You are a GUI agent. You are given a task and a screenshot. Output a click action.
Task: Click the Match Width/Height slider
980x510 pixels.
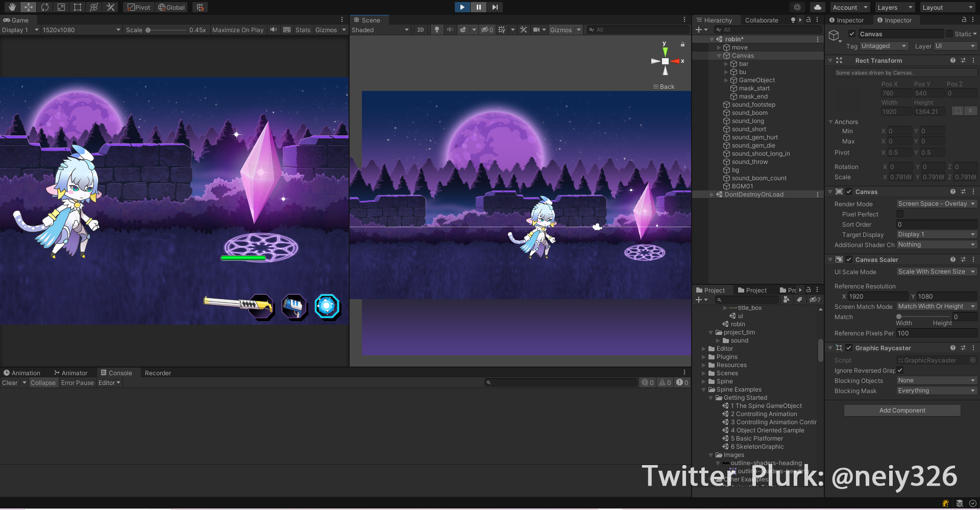click(923, 317)
